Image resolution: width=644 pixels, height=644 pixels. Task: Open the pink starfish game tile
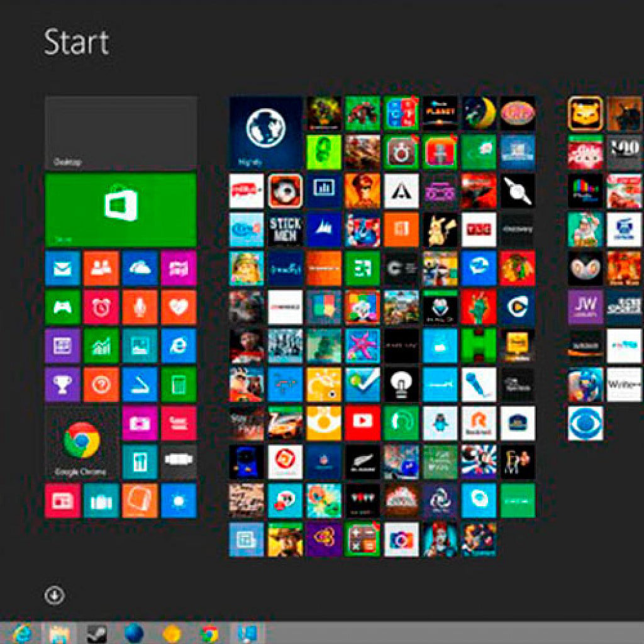(x=363, y=346)
